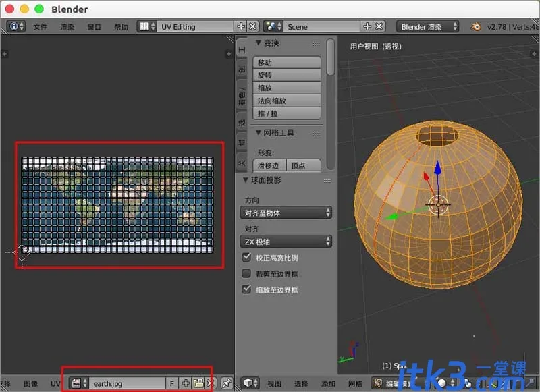Toggle 校正高宽比例 checkbox
The width and height of the screenshot is (540, 392).
246,258
